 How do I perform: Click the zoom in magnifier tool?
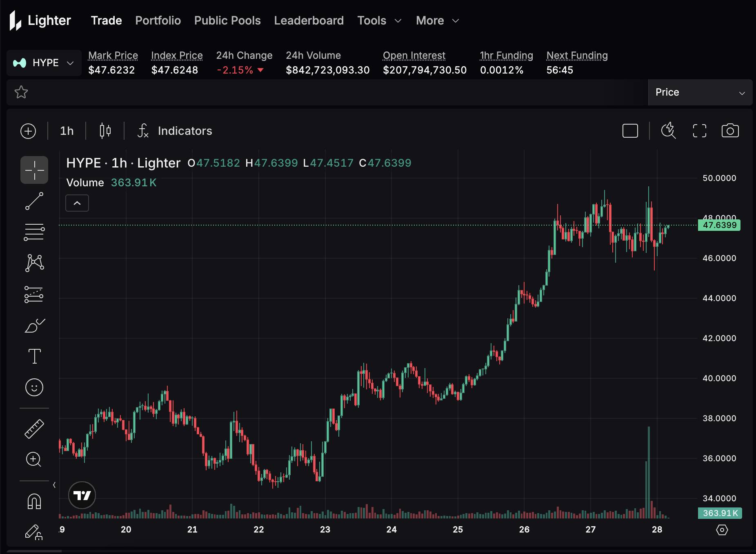[x=34, y=459]
